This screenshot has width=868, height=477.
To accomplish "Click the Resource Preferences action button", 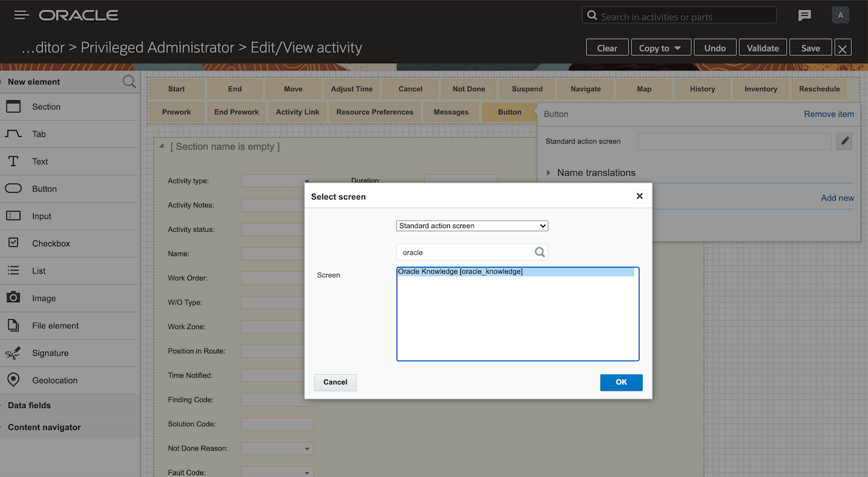I will pos(375,112).
